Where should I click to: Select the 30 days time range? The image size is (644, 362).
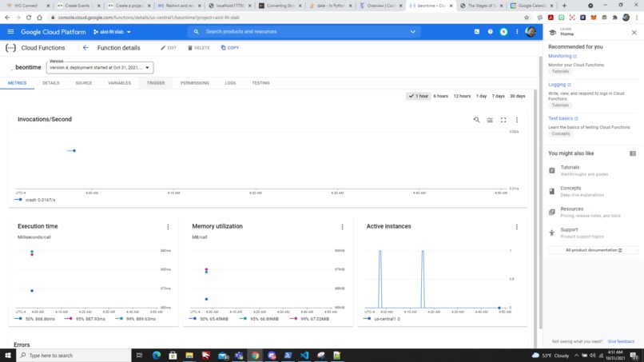(x=518, y=96)
